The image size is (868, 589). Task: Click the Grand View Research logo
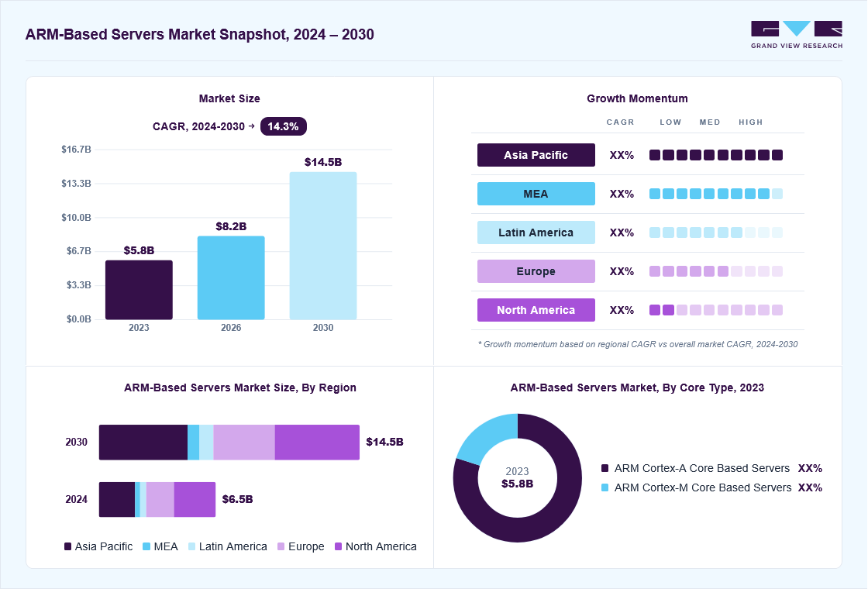point(797,35)
